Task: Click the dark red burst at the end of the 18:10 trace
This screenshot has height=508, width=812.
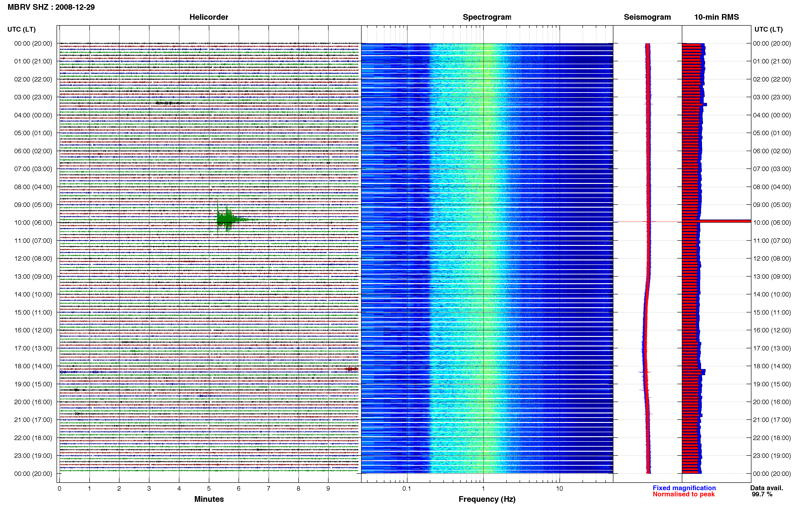Action: coord(352,369)
